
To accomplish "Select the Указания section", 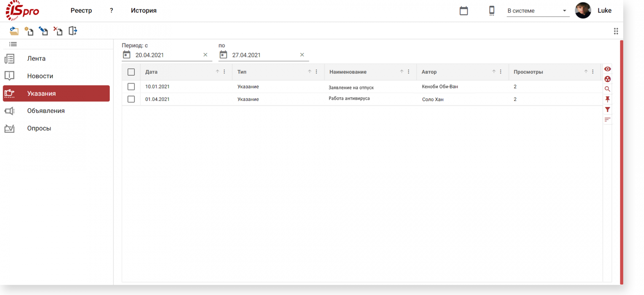I will pyautogui.click(x=56, y=93).
